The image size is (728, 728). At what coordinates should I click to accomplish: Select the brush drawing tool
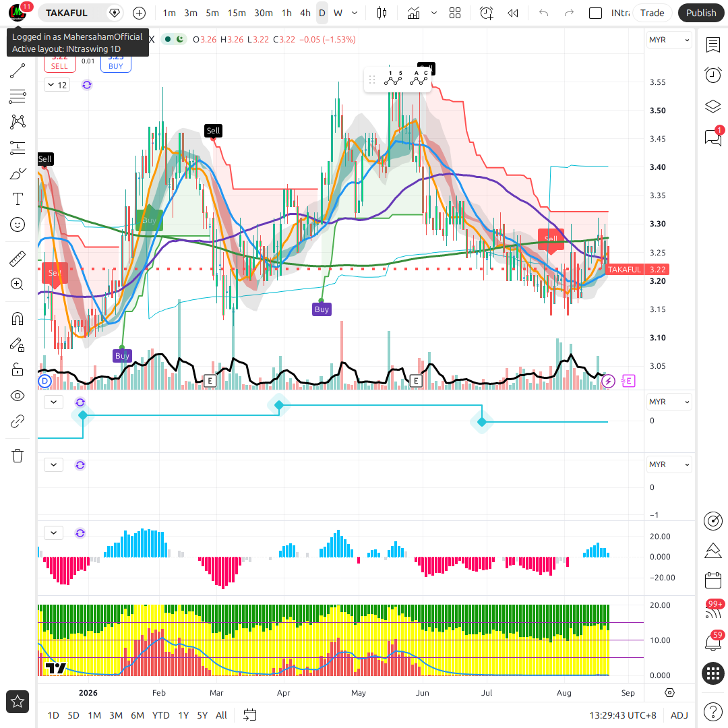coord(17,174)
